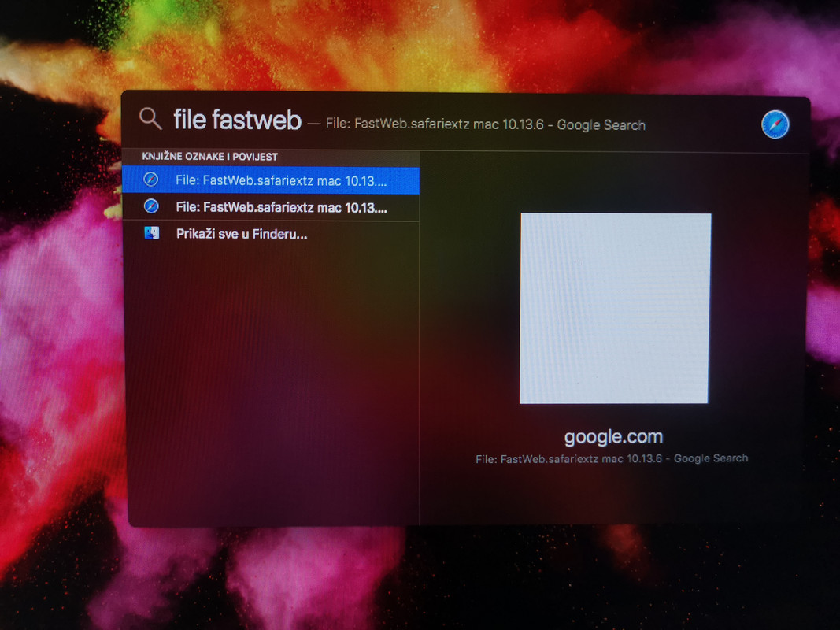Click the Spotlight magnifying glass icon
This screenshot has width=840, height=630.
pos(150,118)
